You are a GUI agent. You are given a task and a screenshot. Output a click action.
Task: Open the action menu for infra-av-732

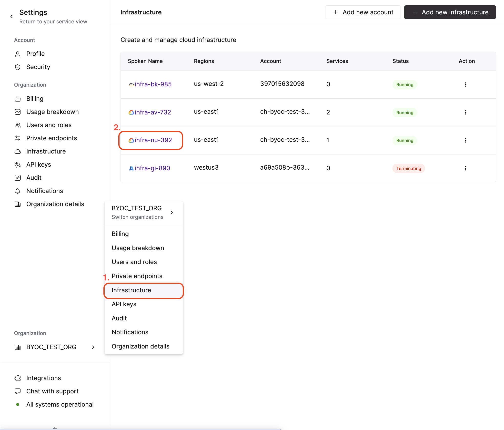tap(465, 112)
